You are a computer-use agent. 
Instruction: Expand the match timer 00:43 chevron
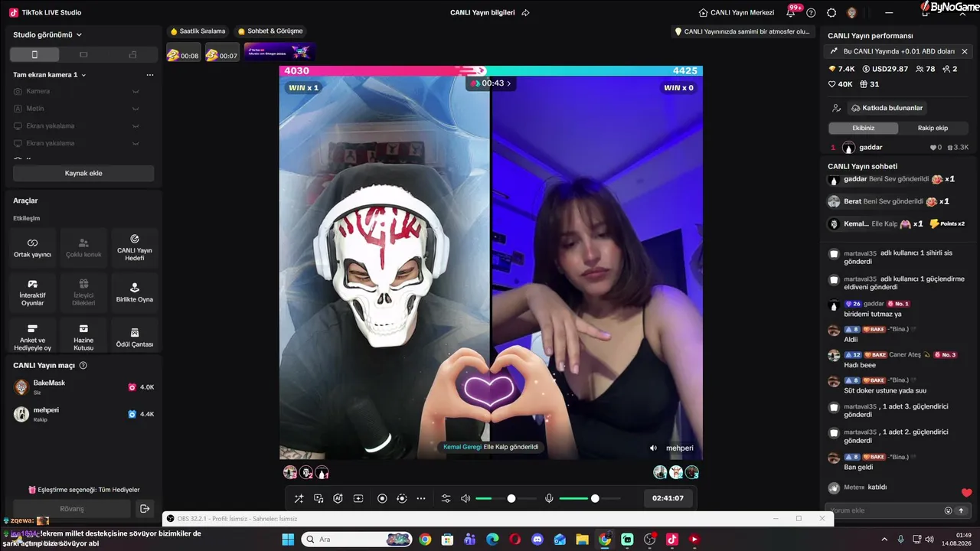coord(509,83)
